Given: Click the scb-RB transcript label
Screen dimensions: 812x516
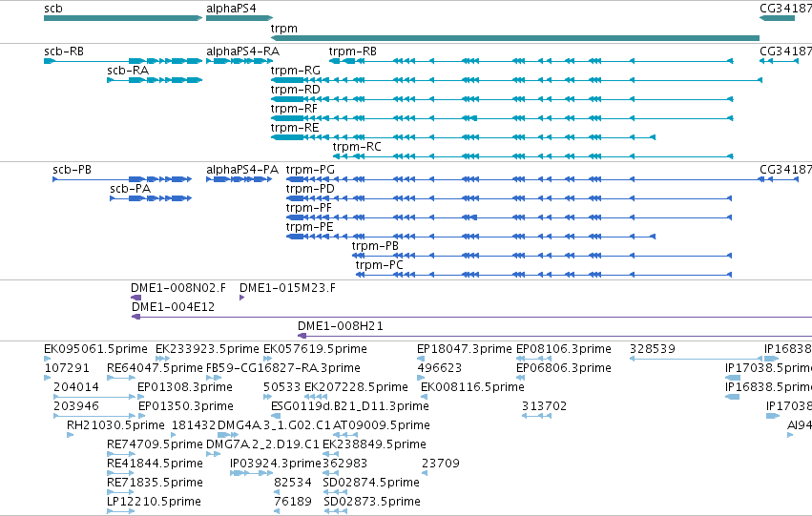Looking at the screenshot, I should pyautogui.click(x=64, y=52).
